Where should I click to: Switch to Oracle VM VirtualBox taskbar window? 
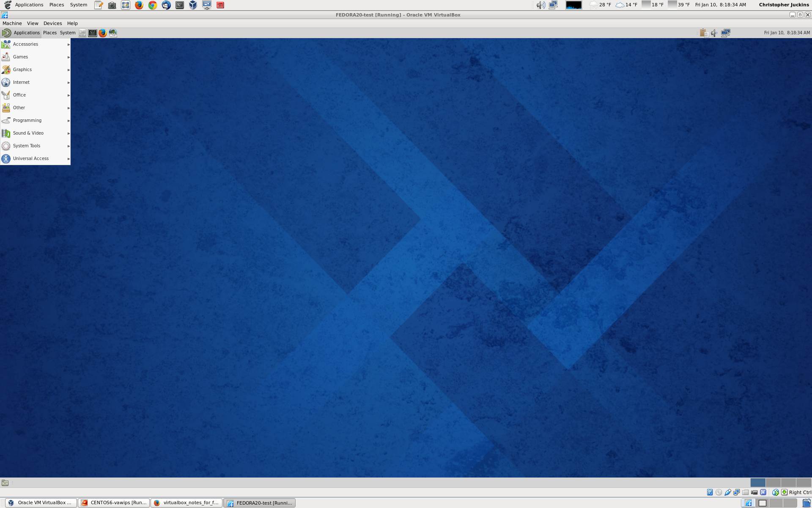click(41, 503)
